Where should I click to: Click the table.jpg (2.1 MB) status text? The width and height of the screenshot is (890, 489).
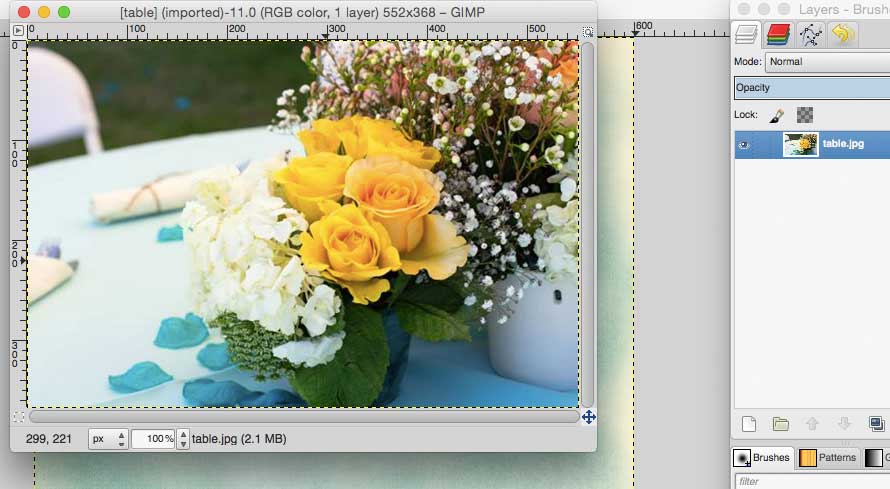[x=239, y=439]
